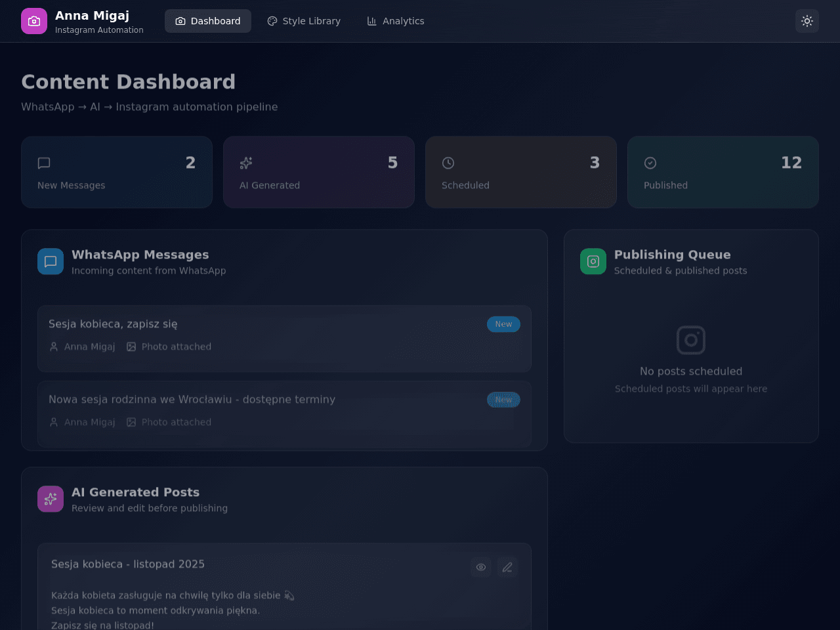Viewport: 840px width, 630px height.
Task: Select the New Messages stat card
Action: [x=117, y=172]
